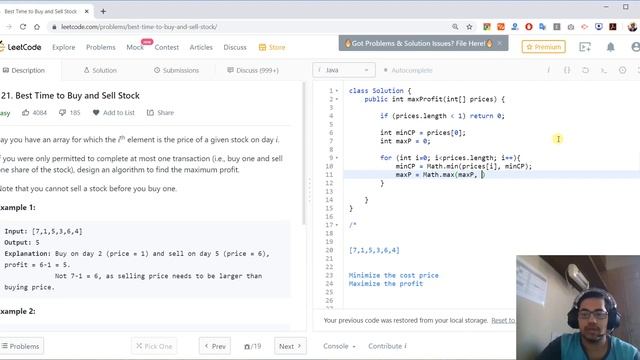Open the browser profile avatar
The width and height of the screenshot is (640, 360).
tap(632, 27)
